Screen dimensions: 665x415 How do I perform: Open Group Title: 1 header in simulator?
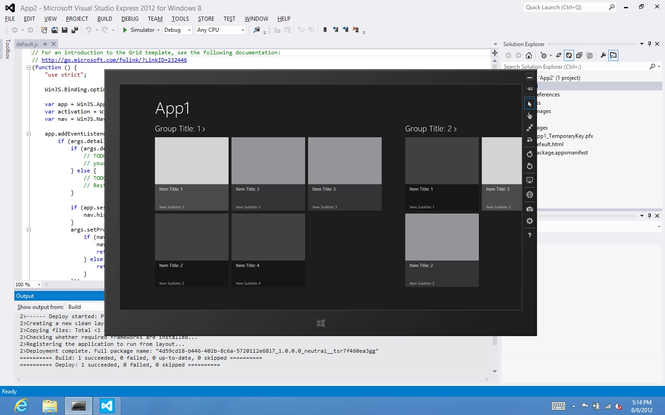180,128
